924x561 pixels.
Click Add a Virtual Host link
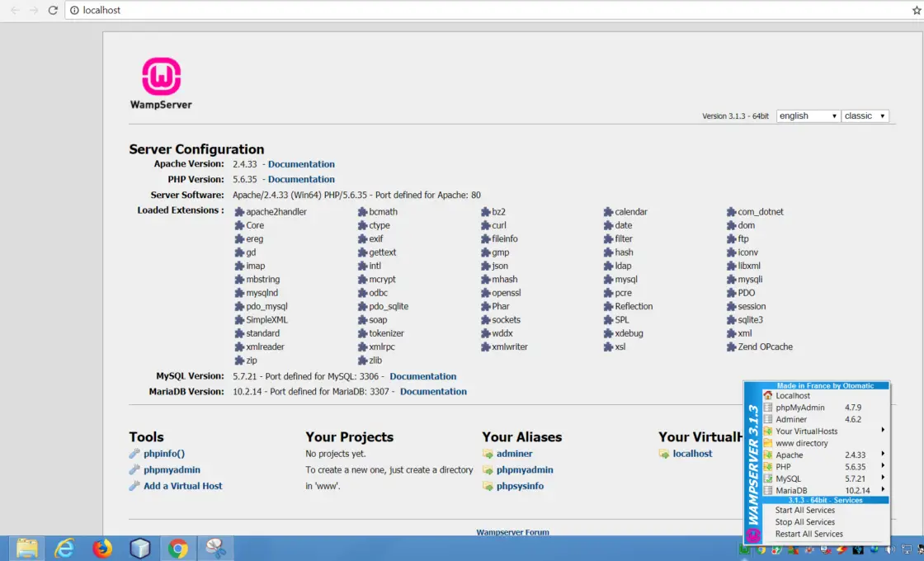pyautogui.click(x=182, y=486)
